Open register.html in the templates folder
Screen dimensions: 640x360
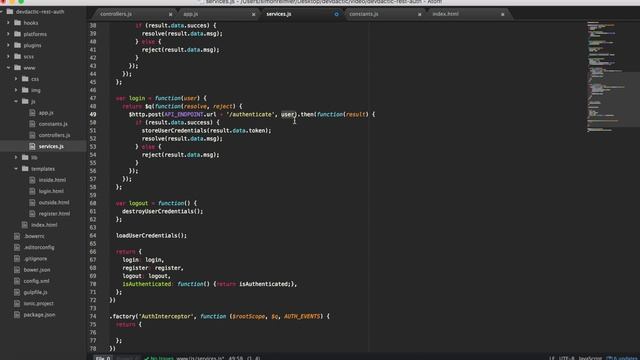[54, 213]
